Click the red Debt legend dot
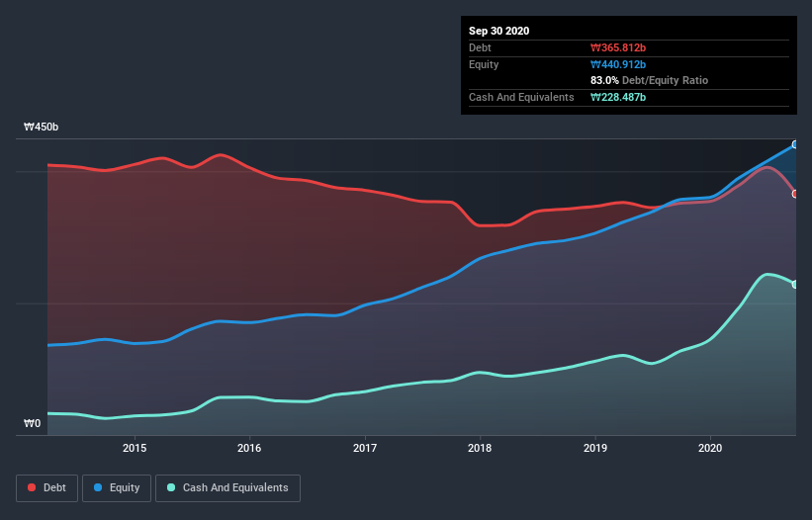Screen dimensions: 812x520 [x=32, y=487]
